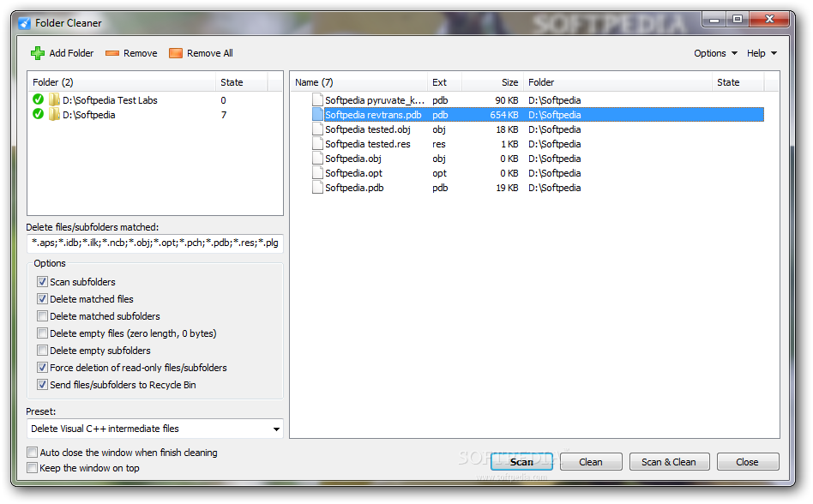Click green check icon for D:\Softpedia folder row
The width and height of the screenshot is (813, 504).
(38, 114)
